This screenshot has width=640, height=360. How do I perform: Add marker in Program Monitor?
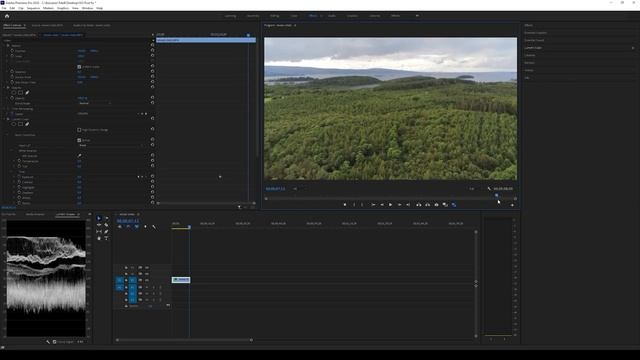coord(345,204)
